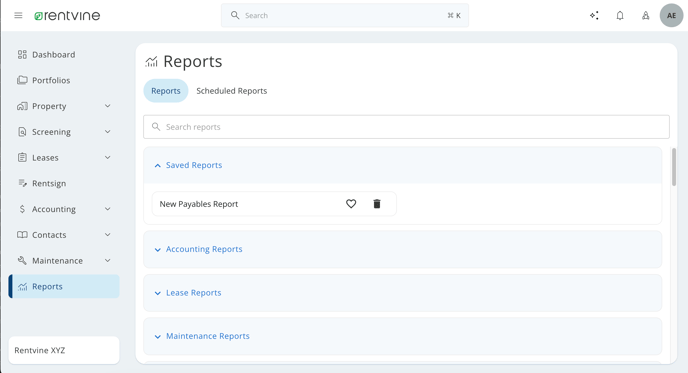
Task: Expand the Screening submenu chevron
Action: click(x=108, y=132)
